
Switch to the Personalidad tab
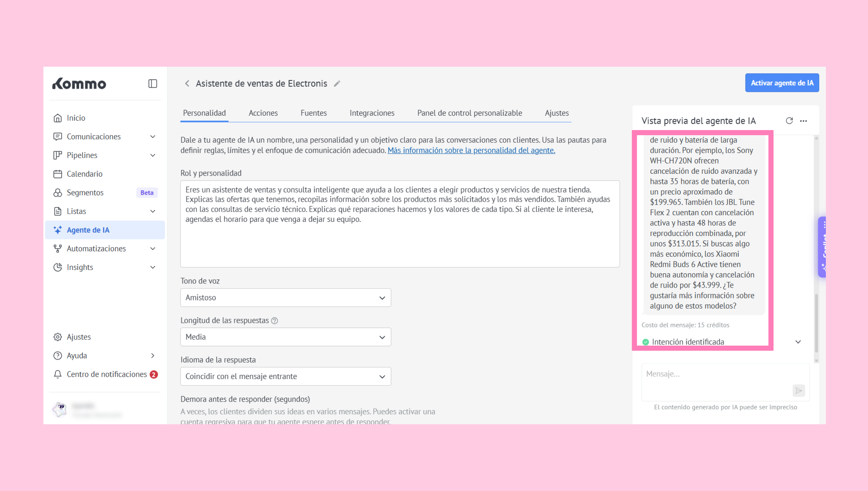point(204,113)
